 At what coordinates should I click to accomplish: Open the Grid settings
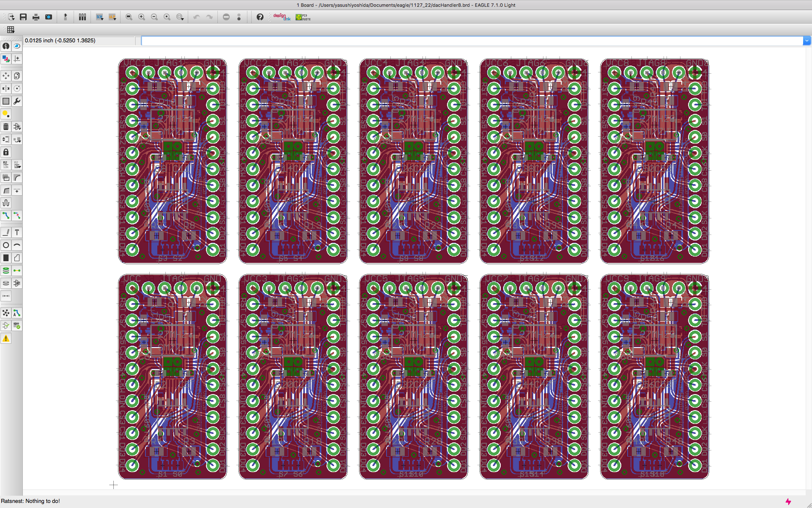[x=11, y=30]
